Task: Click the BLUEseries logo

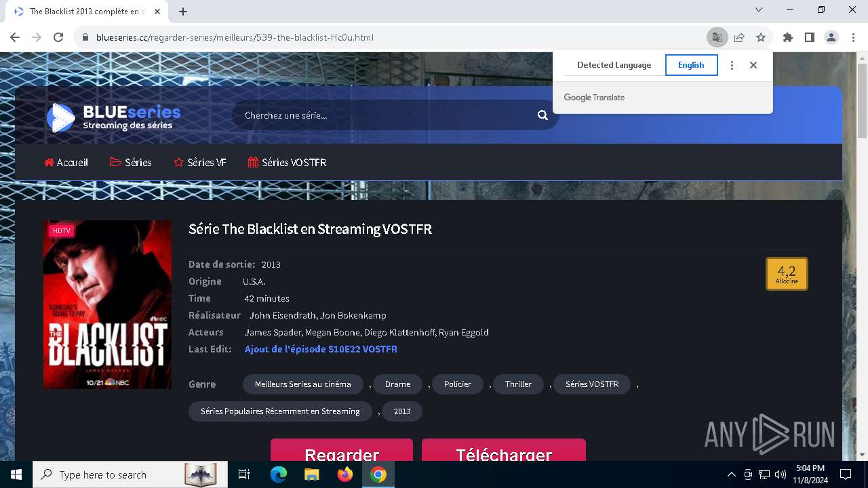Action: (x=113, y=117)
